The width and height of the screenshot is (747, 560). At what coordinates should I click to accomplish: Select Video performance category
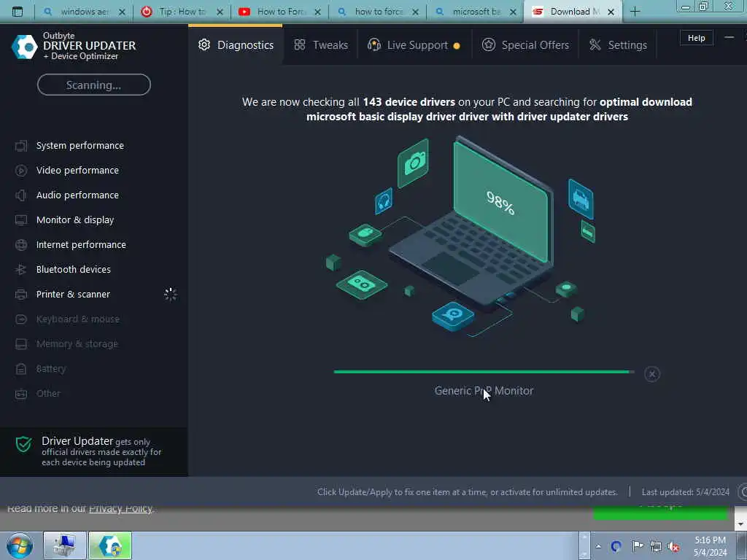[77, 170]
